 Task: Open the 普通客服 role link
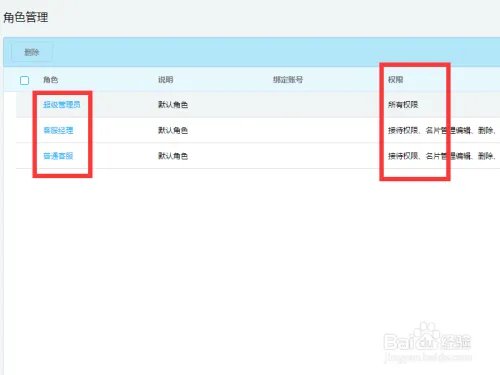[x=58, y=156]
